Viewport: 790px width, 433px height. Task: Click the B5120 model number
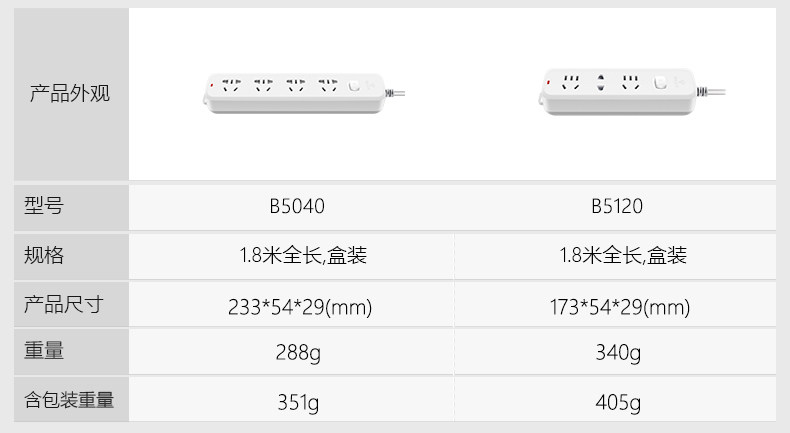click(617, 207)
